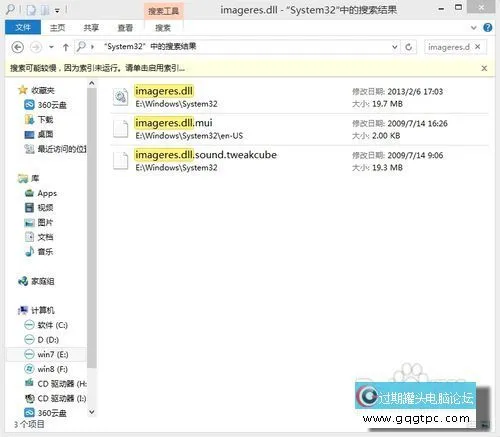
Task: Click the title bar search magnifier icon
Action: (x=11, y=9)
